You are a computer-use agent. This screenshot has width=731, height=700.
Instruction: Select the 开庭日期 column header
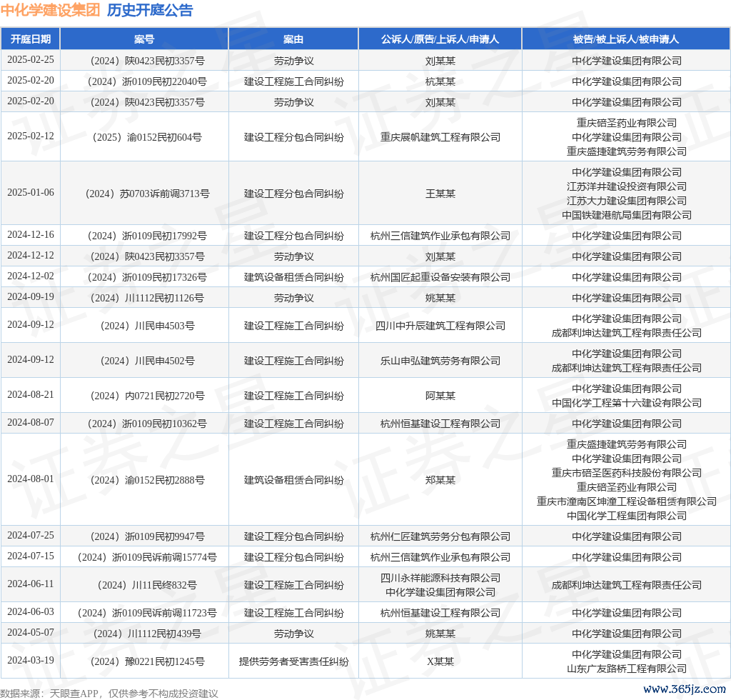[31, 39]
